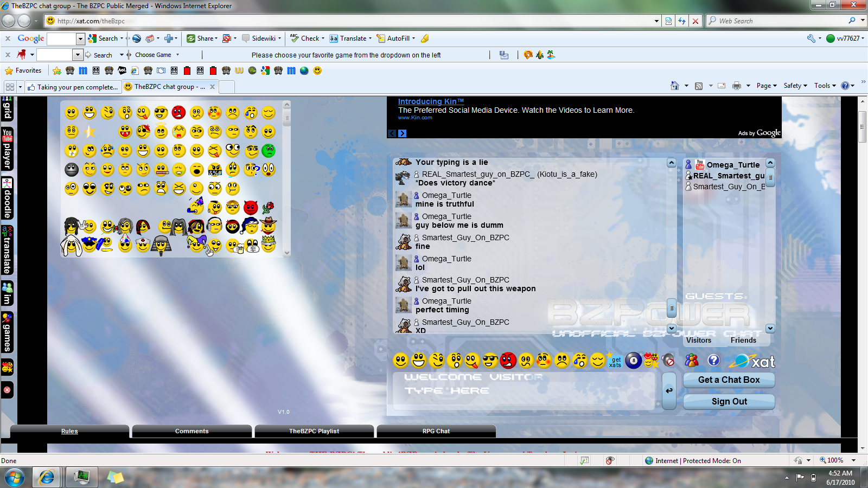Open the Google toolbar search box dropdown
The width and height of the screenshot is (868, 488).
click(x=80, y=38)
